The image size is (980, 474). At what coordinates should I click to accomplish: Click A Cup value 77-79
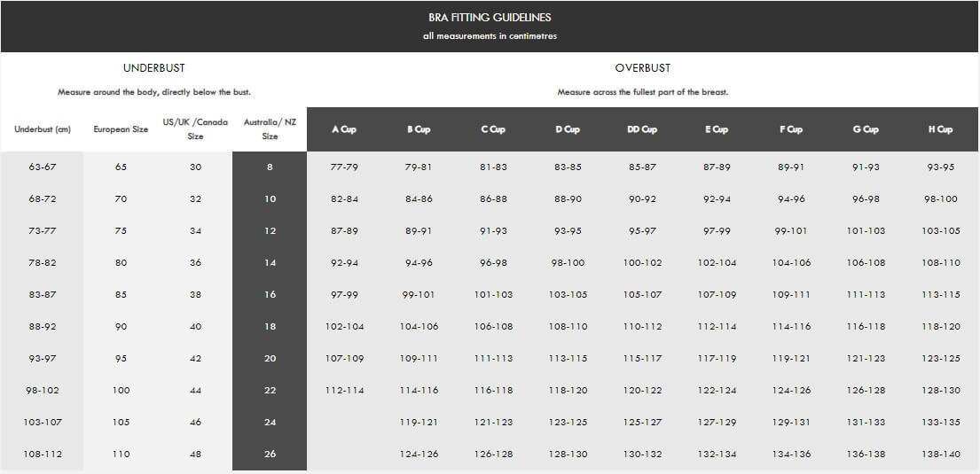click(x=344, y=167)
